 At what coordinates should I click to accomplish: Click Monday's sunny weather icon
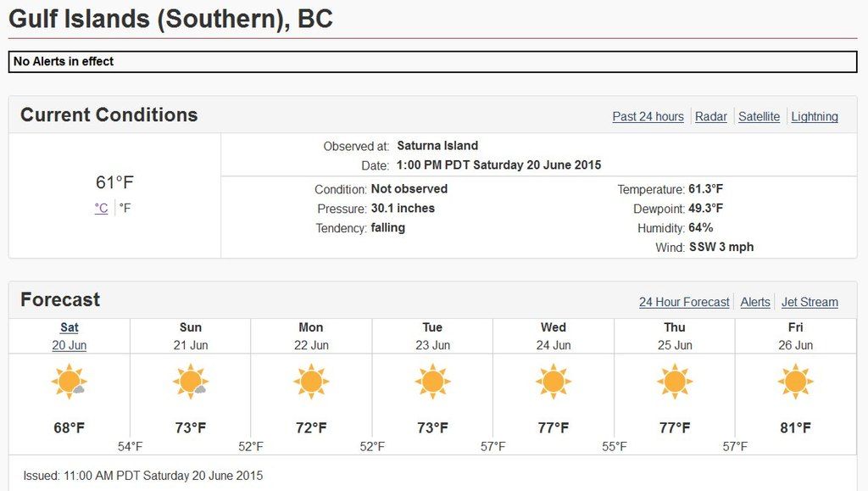[x=311, y=382]
